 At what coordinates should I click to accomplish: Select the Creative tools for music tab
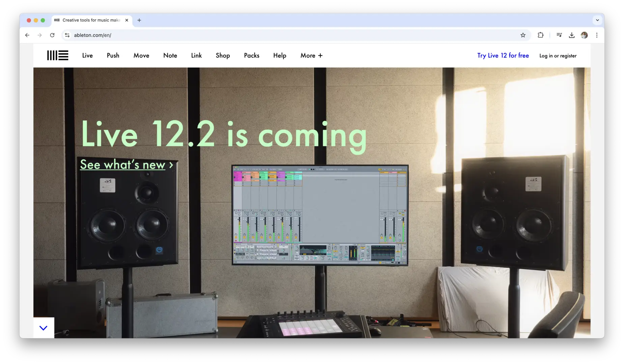click(91, 20)
